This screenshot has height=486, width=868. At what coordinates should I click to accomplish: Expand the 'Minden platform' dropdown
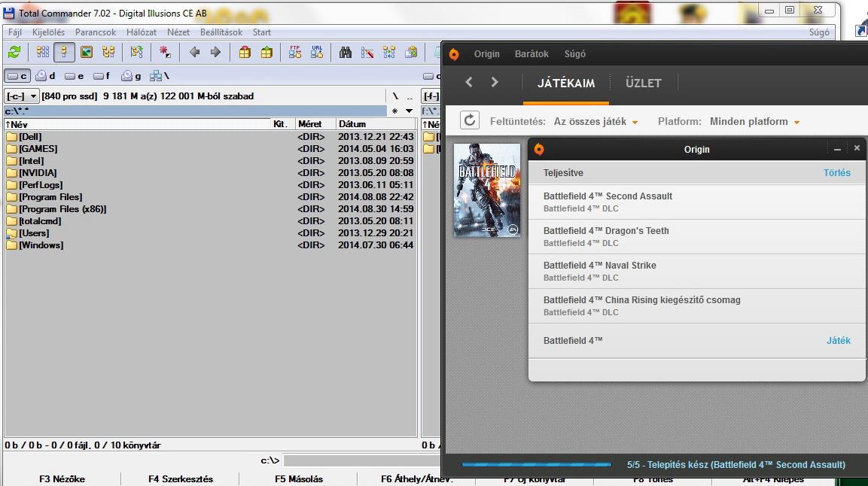click(x=754, y=122)
